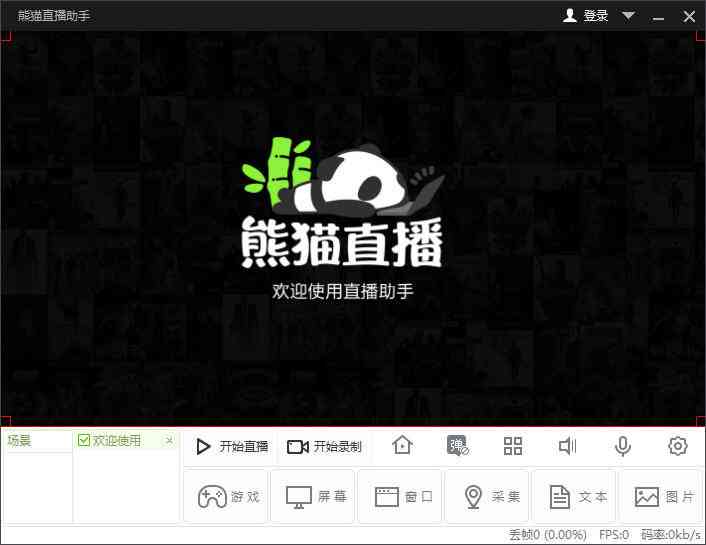Click the user avatar icon beside 登录
This screenshot has width=706, height=545.
click(x=570, y=16)
